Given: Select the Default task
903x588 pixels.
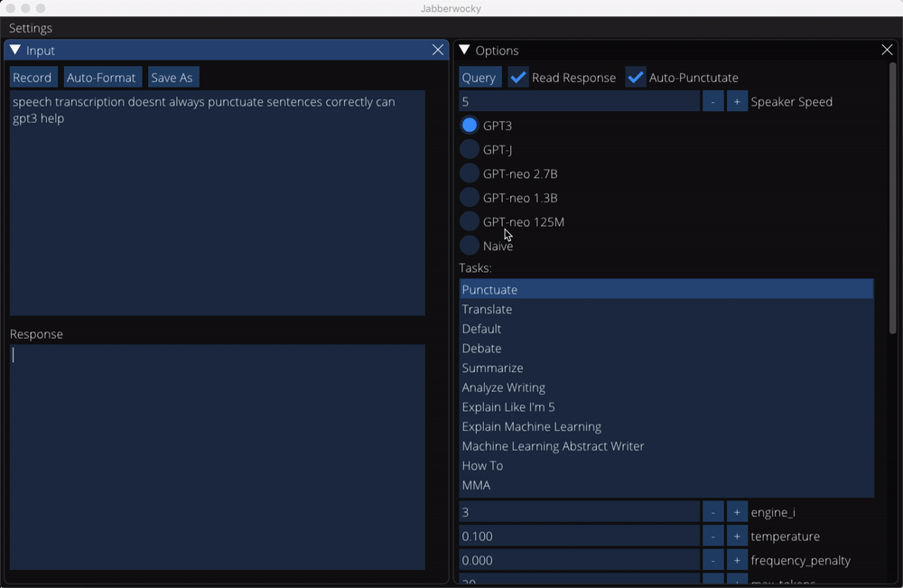Looking at the screenshot, I should pyautogui.click(x=666, y=328).
